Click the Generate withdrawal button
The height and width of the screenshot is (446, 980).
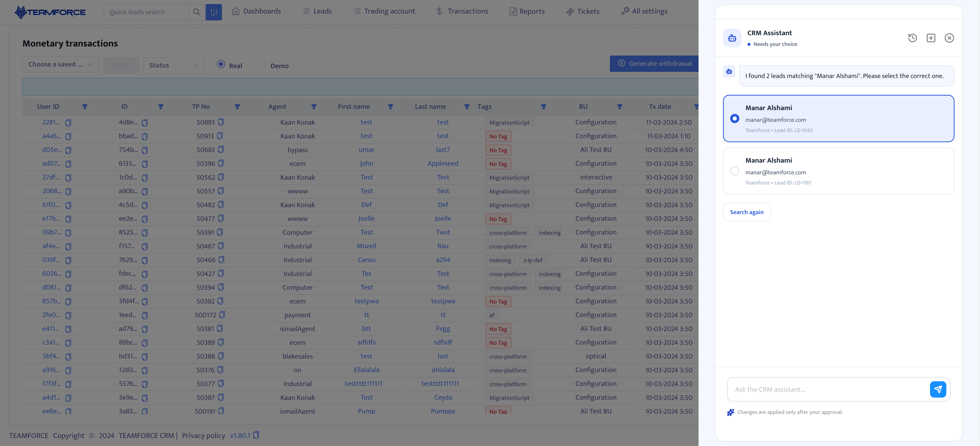[654, 64]
